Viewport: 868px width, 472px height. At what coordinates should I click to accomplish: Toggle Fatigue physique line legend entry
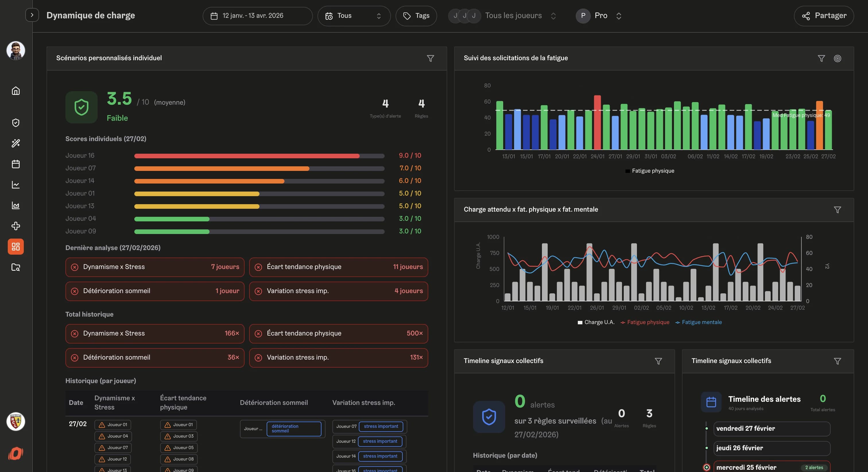[x=645, y=322]
